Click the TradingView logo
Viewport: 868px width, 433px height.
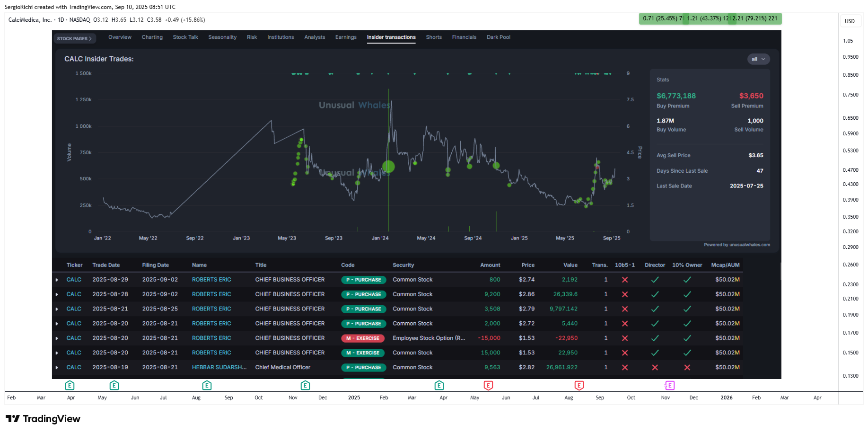(x=43, y=419)
